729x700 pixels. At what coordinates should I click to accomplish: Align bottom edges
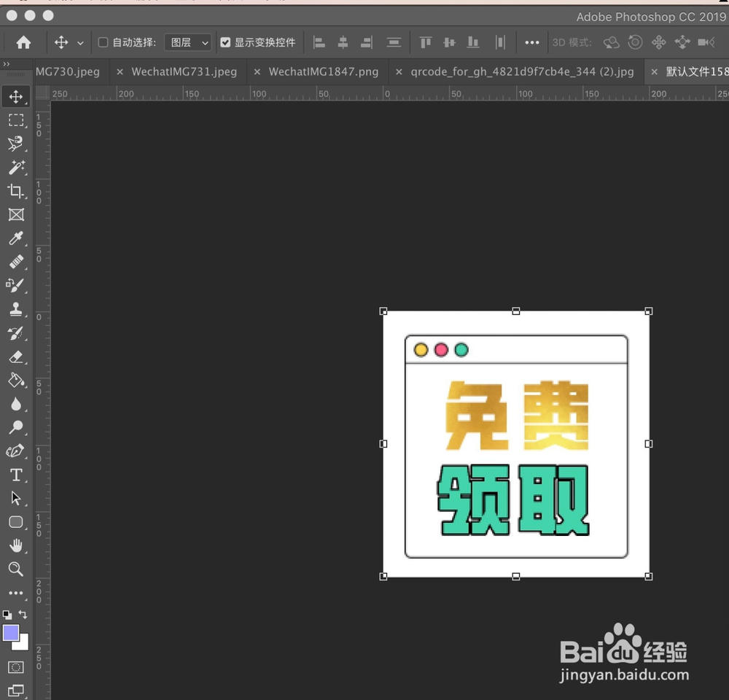pos(473,43)
